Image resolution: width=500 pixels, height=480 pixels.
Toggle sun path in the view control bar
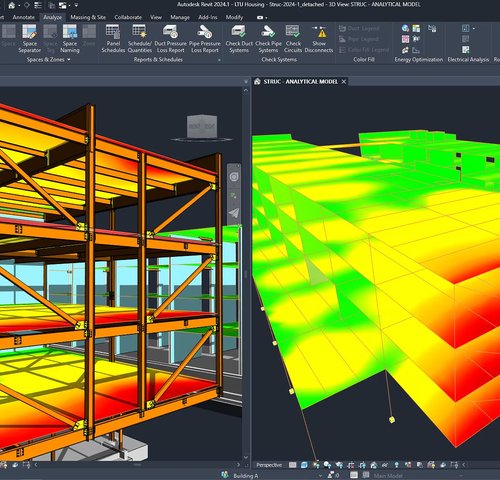(316, 465)
